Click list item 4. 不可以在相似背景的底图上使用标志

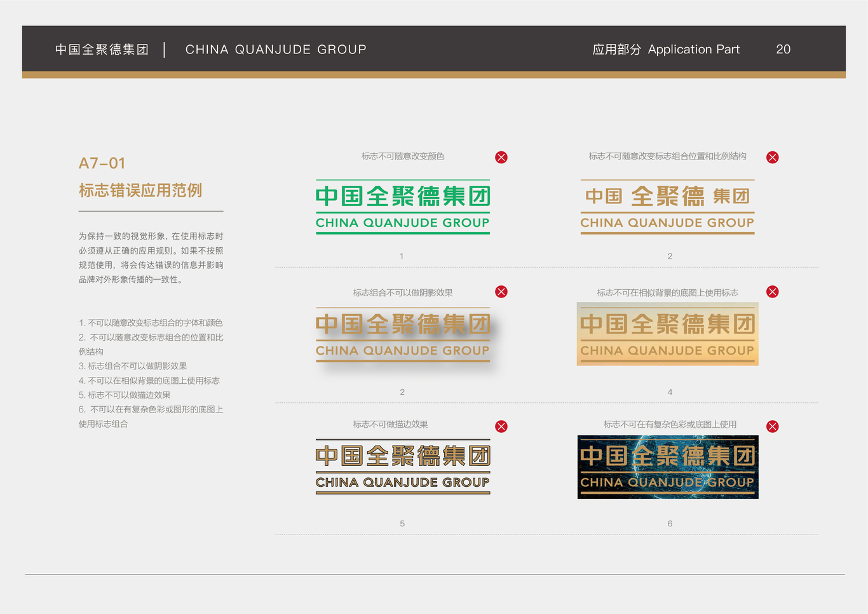pyautogui.click(x=149, y=381)
